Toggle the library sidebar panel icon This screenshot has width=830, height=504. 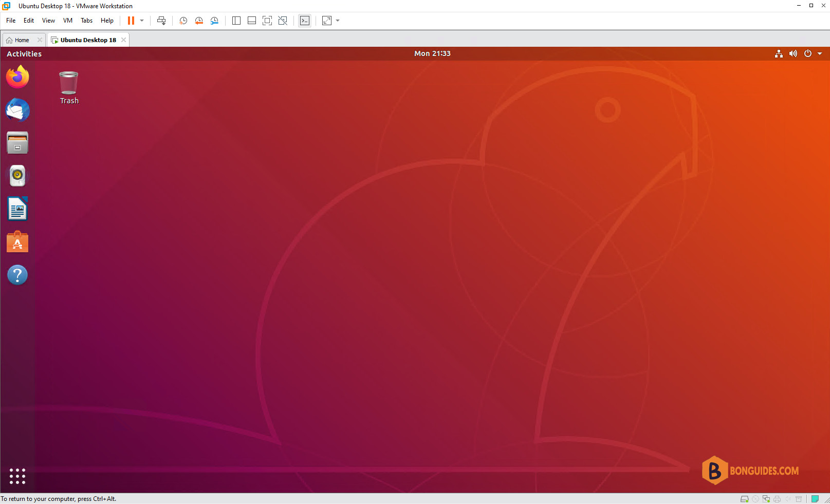coord(236,21)
